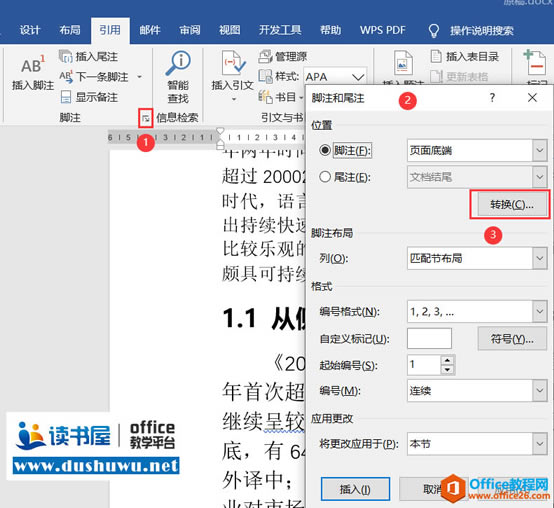Click the Insert Endnote icon
This screenshot has height=508, width=554.
(65, 57)
